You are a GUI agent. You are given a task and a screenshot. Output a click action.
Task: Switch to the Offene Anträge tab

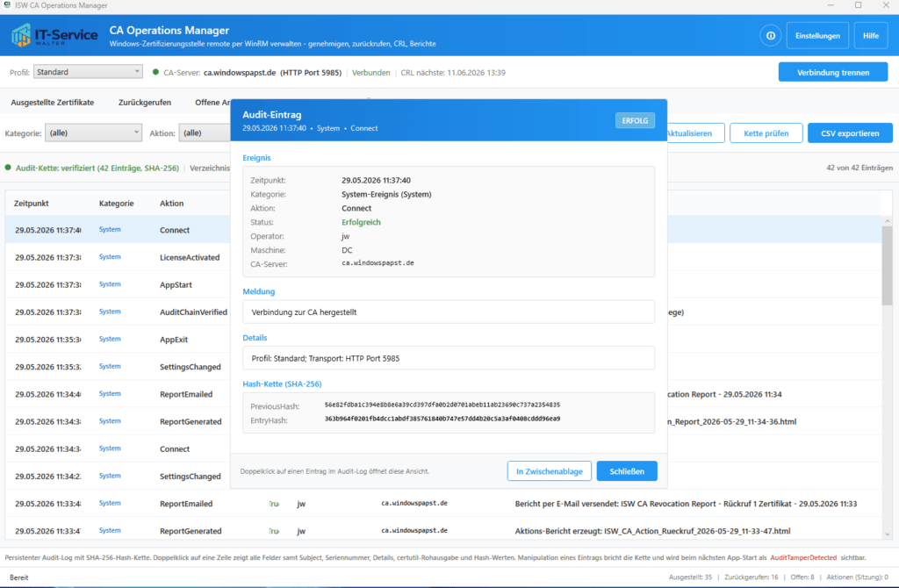212,103
